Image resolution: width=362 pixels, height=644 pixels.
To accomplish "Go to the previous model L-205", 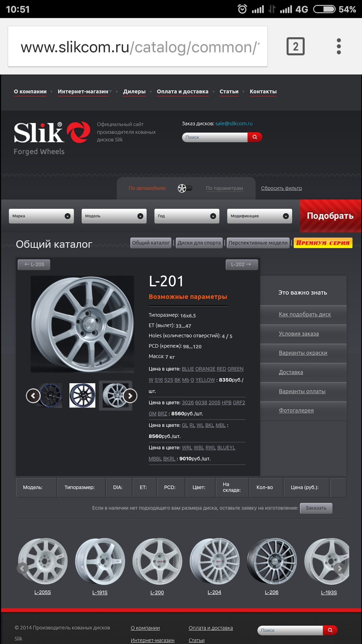I will (34, 264).
